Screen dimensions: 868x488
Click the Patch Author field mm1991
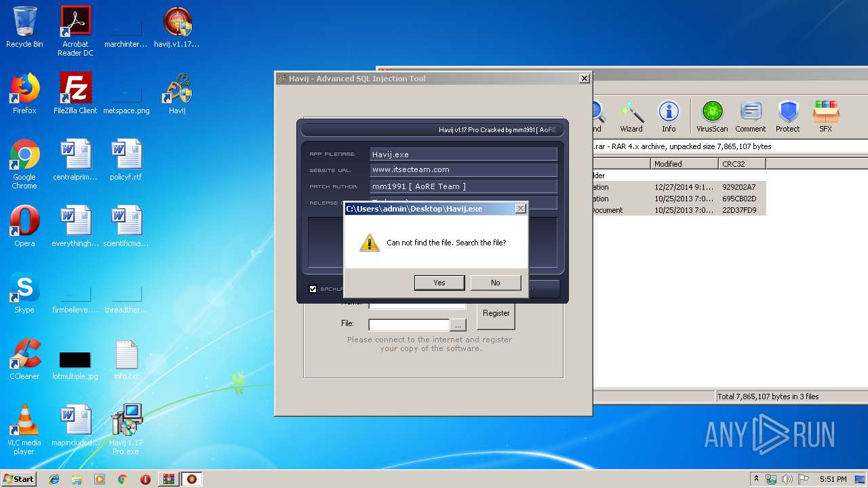(x=464, y=186)
